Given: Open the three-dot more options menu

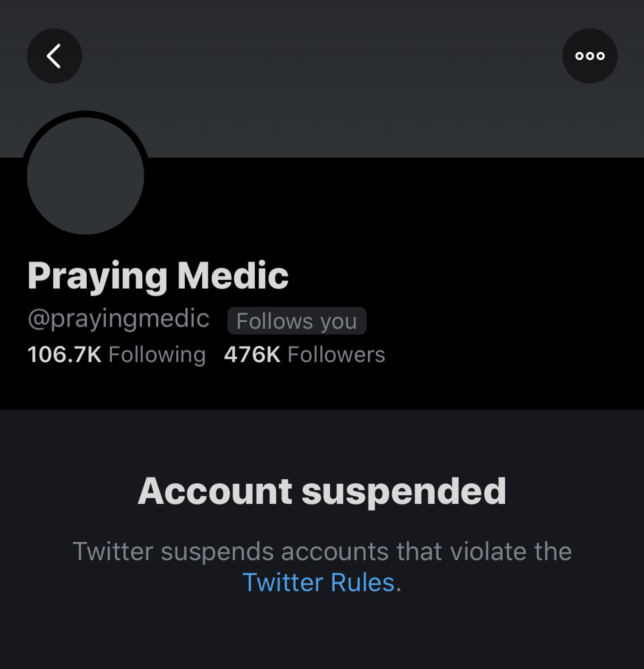Looking at the screenshot, I should coord(590,56).
